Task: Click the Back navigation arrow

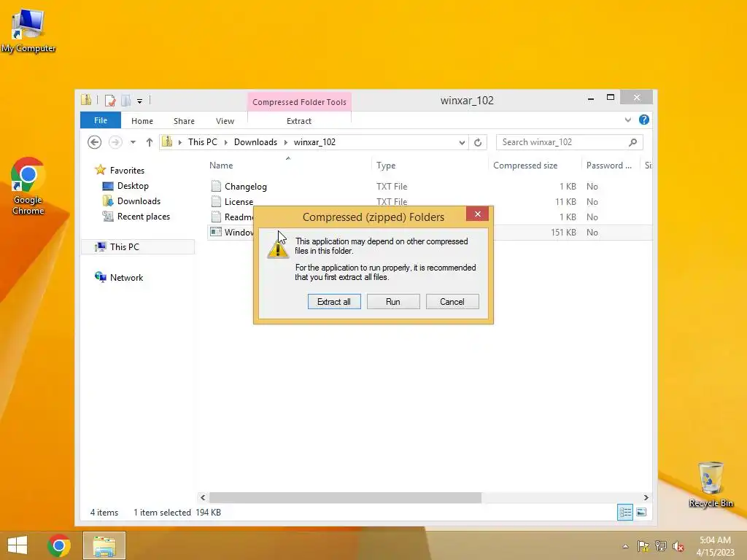Action: (x=94, y=142)
